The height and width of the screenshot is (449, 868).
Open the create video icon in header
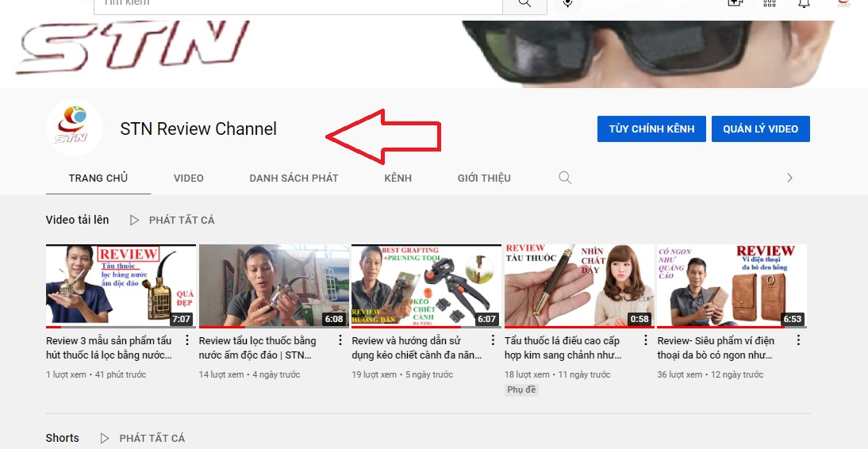(734, 4)
